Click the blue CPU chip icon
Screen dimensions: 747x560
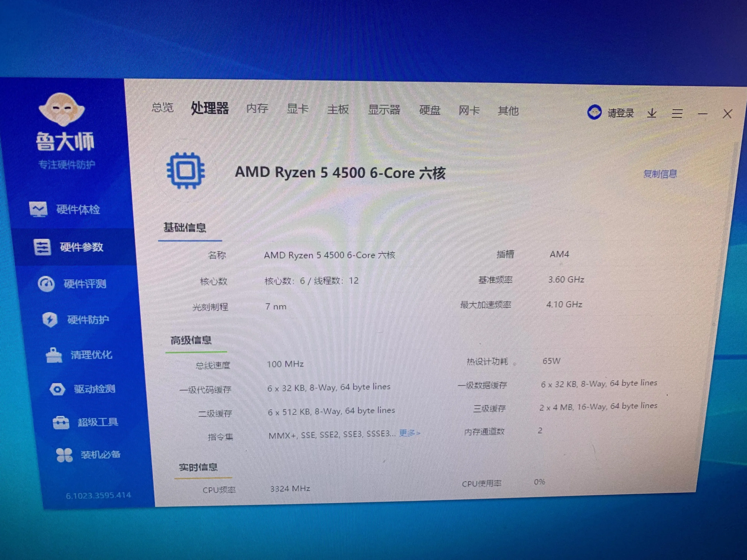pos(186,171)
